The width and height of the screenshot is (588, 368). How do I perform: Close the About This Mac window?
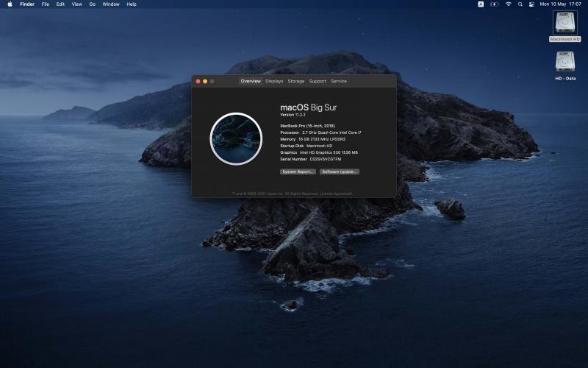(x=198, y=81)
